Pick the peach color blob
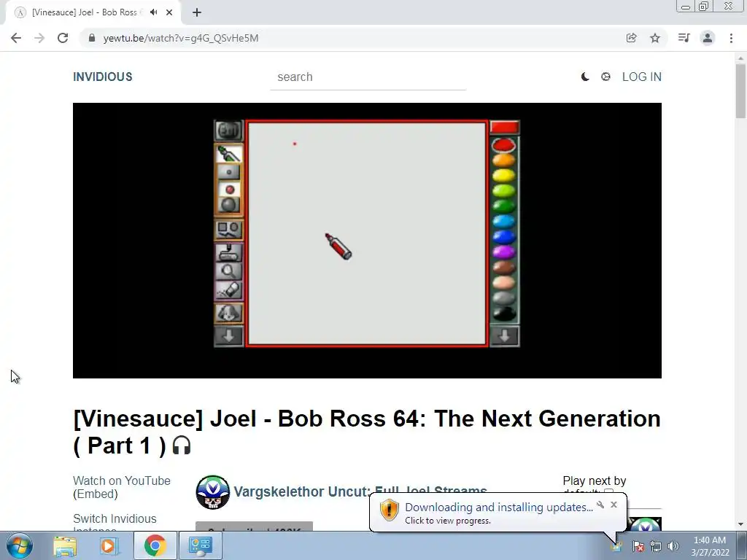The width and height of the screenshot is (747, 560). (503, 282)
